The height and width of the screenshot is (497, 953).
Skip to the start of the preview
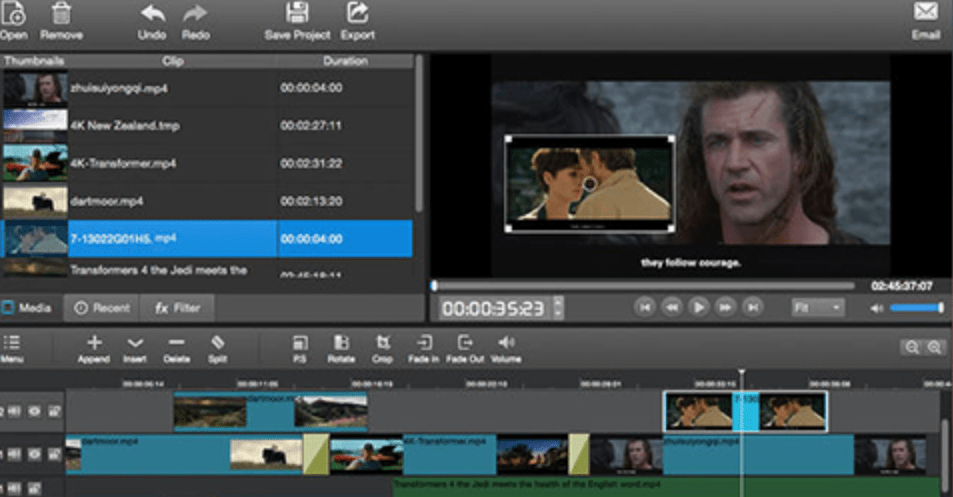click(645, 307)
